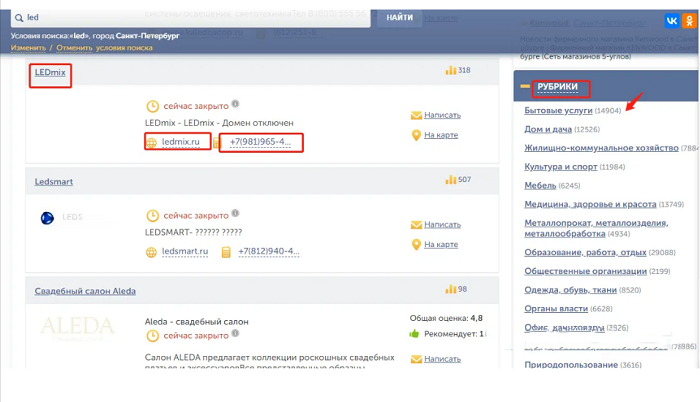Click the Ledsmart rating count 507

(464, 180)
